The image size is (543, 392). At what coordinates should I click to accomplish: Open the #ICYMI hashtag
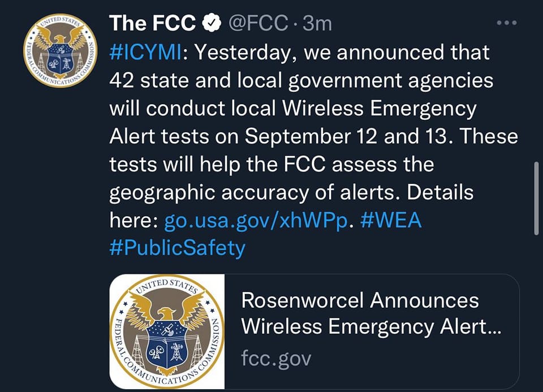click(144, 53)
